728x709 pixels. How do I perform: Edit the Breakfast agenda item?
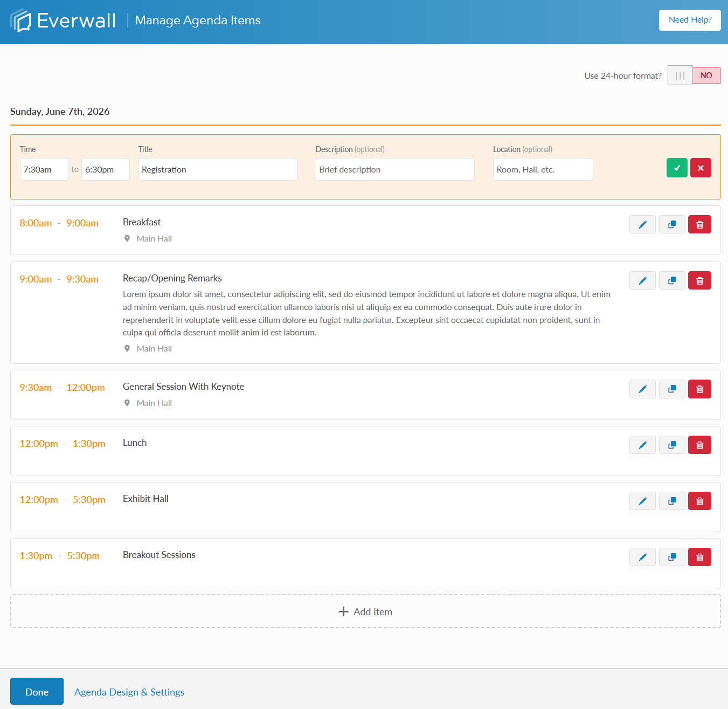click(x=642, y=224)
